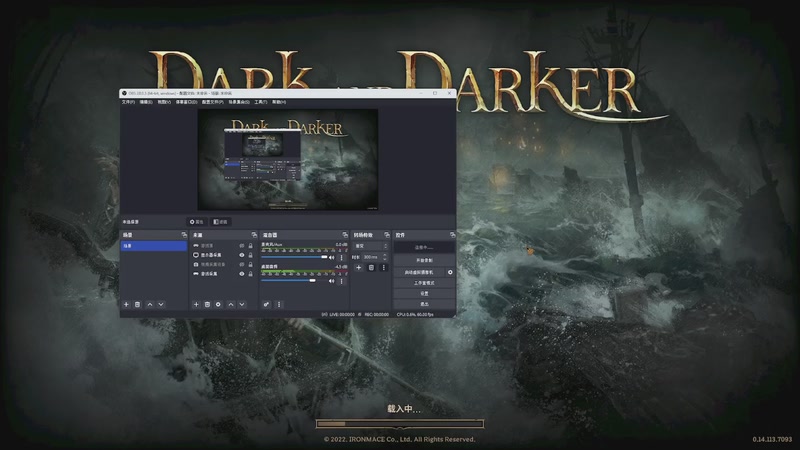Screen dimensions: 800x450
Task: Open the transition type dropdown showing 淡变
Action: (371, 246)
